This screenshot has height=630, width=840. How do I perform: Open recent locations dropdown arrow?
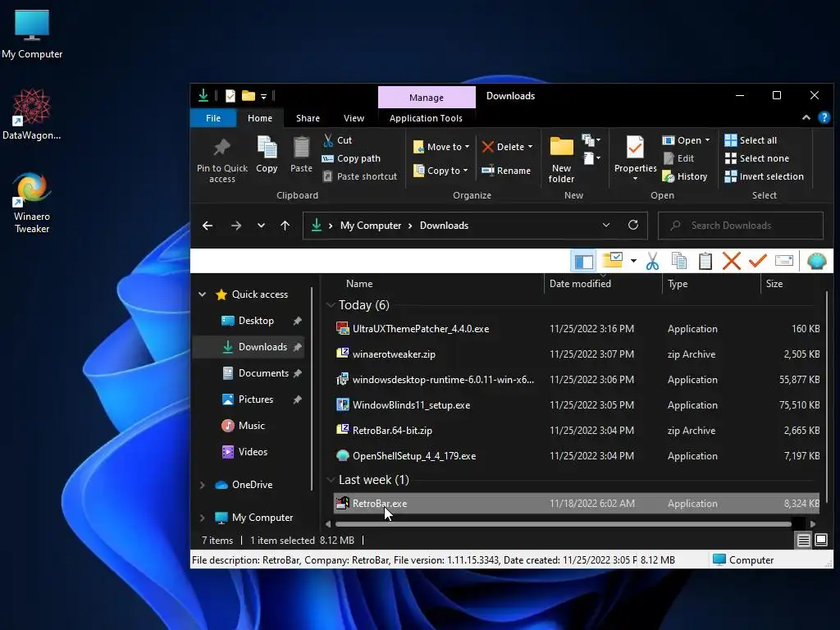(x=261, y=226)
